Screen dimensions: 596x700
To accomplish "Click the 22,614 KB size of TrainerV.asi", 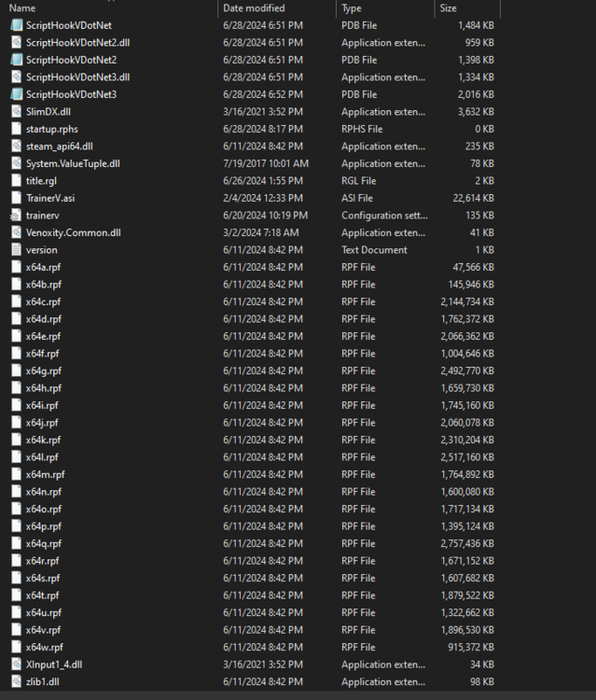I will (473, 198).
